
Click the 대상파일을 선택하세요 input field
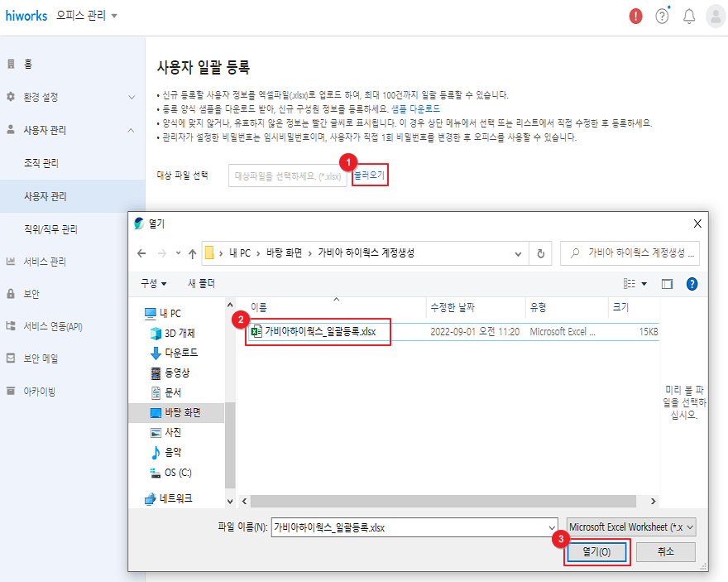coord(288,176)
